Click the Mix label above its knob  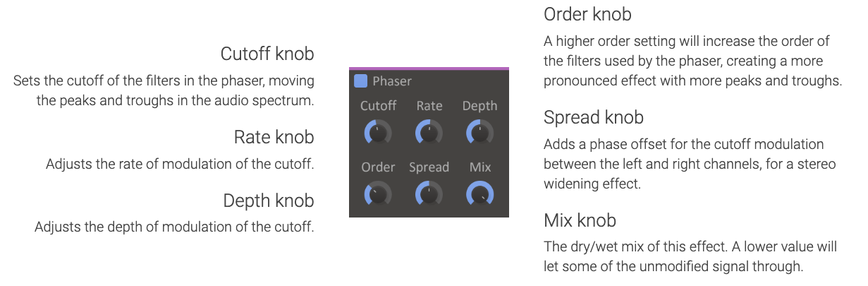(x=479, y=167)
